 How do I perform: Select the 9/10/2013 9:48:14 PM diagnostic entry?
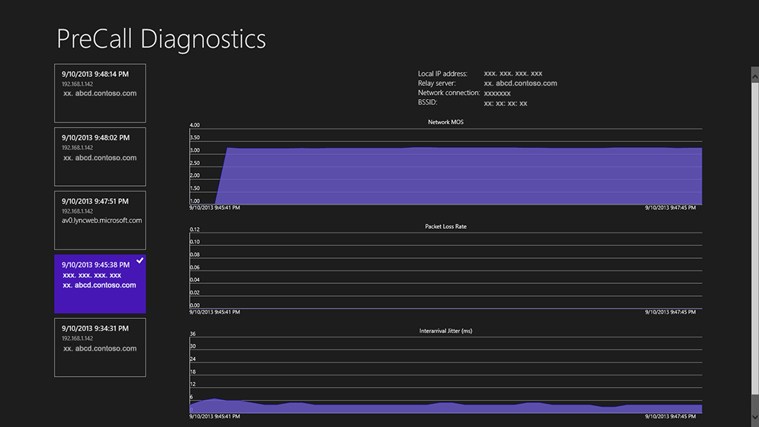pyautogui.click(x=100, y=92)
